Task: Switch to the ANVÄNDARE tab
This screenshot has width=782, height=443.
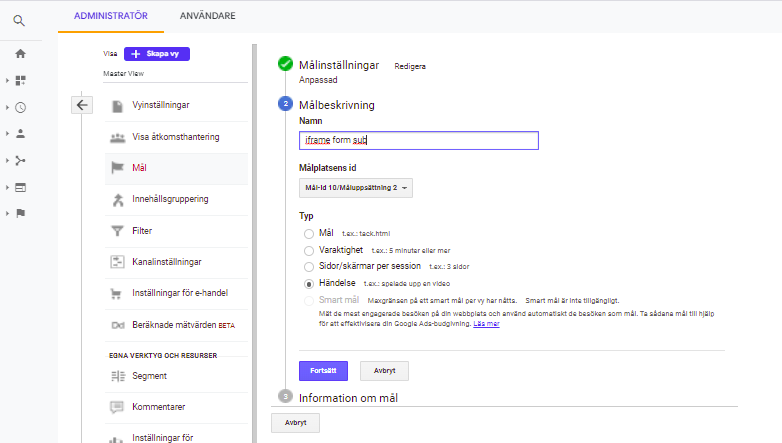Action: [207, 16]
